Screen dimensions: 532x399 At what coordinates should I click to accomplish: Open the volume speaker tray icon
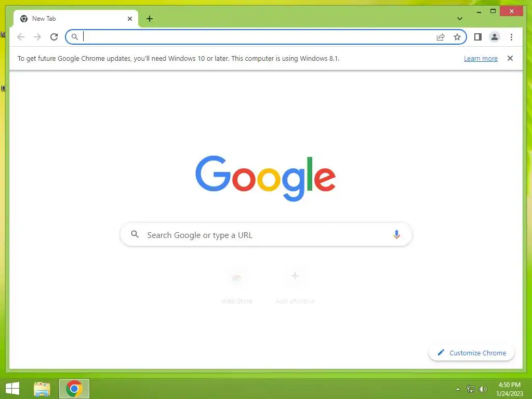coord(483,389)
